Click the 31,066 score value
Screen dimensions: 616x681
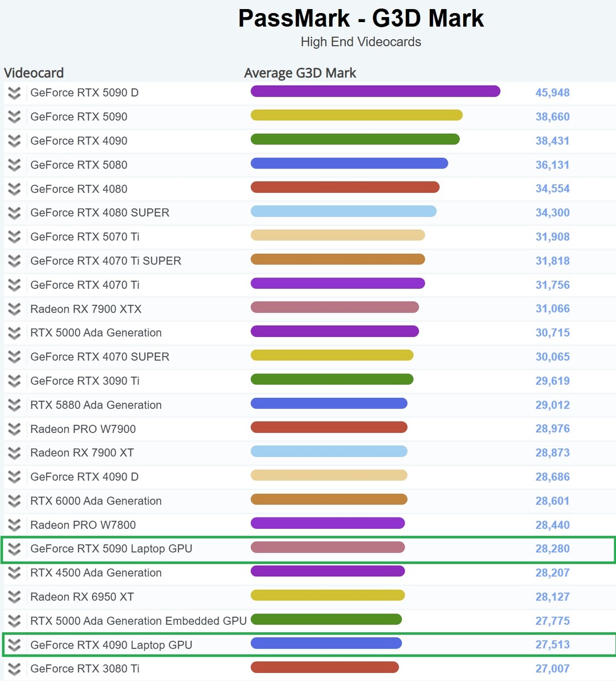point(552,309)
